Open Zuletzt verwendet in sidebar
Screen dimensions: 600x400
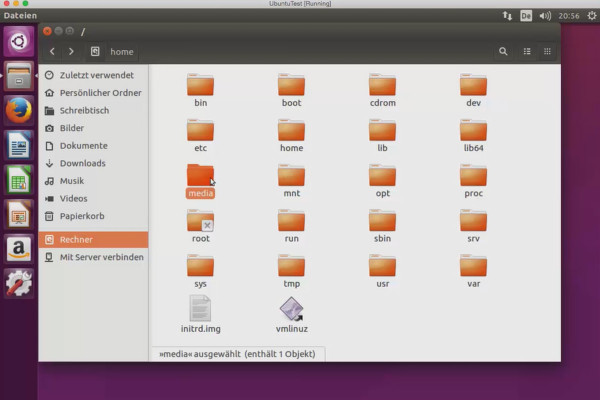click(x=93, y=75)
